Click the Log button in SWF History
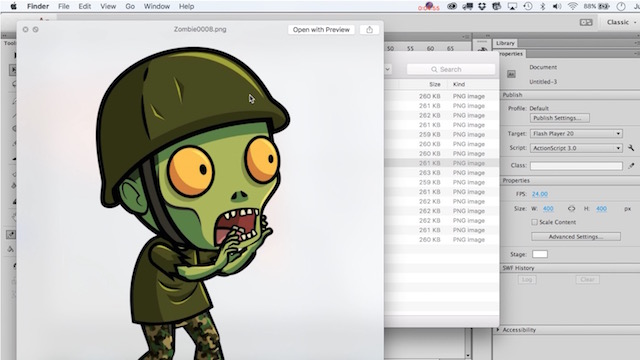Screen dimensions: 640x360 (x=527, y=280)
